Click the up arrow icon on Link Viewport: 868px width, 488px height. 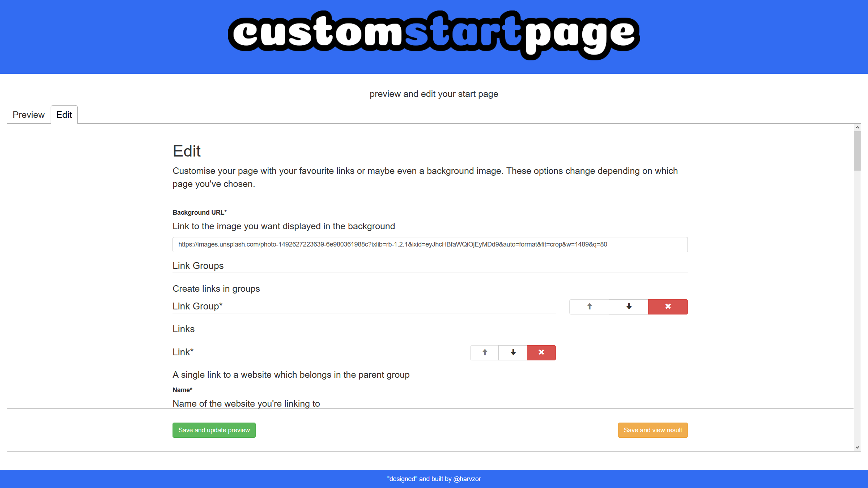(484, 352)
